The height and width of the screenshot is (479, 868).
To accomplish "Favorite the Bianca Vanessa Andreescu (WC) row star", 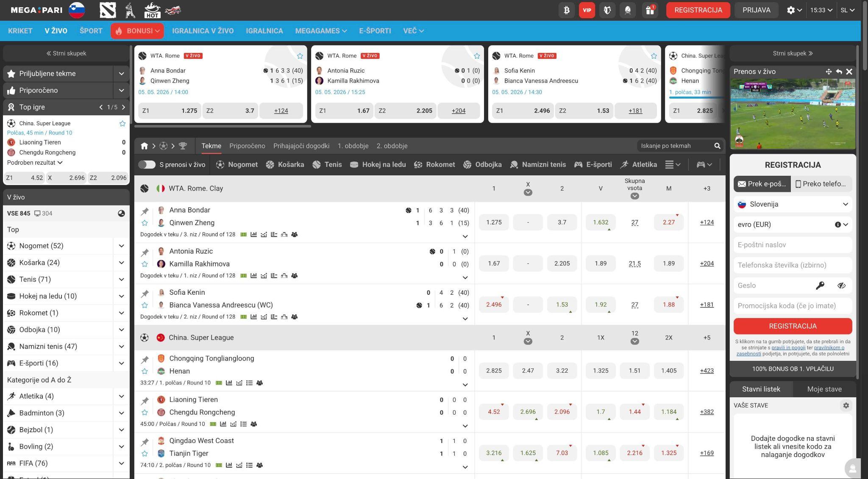I will tap(145, 305).
